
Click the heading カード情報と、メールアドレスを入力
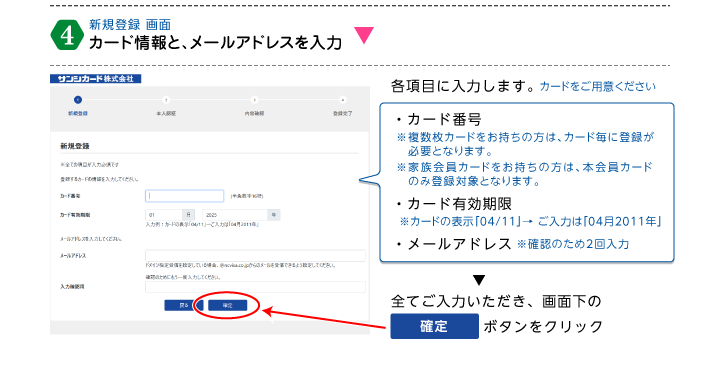(215, 43)
